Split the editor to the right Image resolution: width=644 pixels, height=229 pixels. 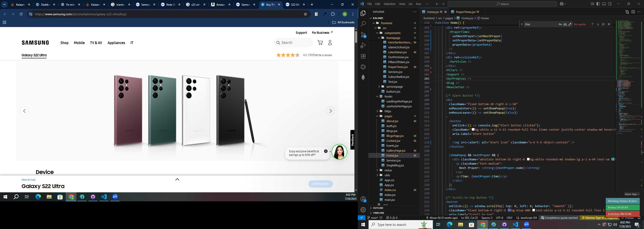(x=633, y=12)
